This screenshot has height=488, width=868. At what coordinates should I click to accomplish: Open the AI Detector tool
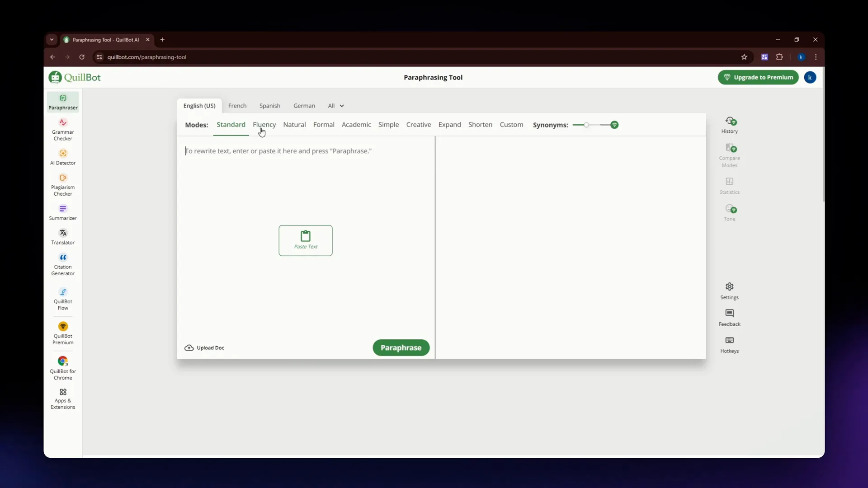tap(62, 157)
